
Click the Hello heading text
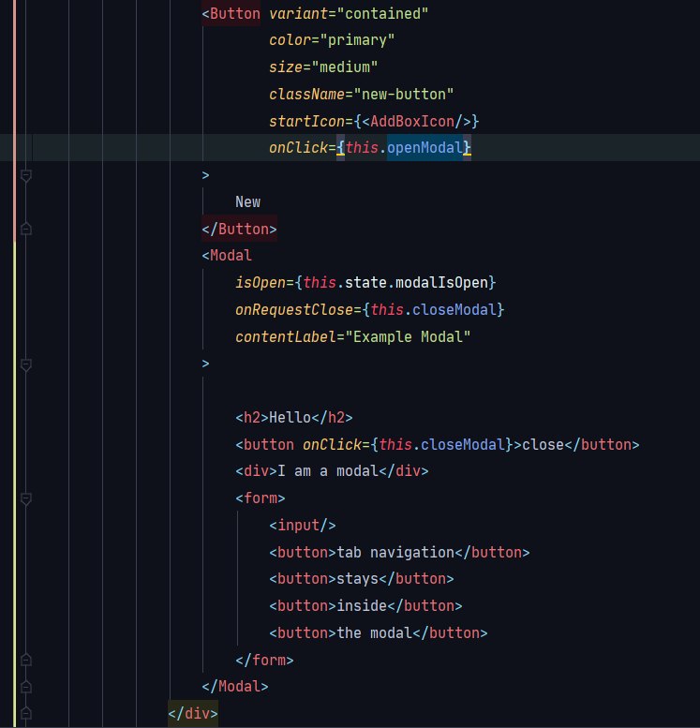click(290, 417)
